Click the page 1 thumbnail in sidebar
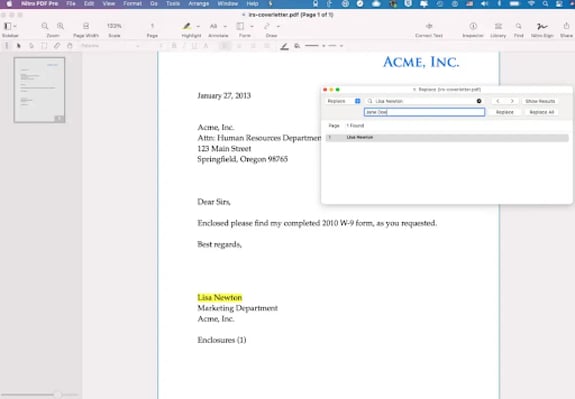The height and width of the screenshot is (399, 575). pyautogui.click(x=40, y=90)
